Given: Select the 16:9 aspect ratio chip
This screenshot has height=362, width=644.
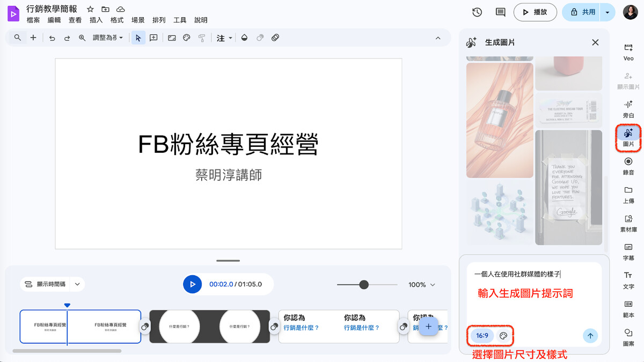Looking at the screenshot, I should [x=482, y=336].
